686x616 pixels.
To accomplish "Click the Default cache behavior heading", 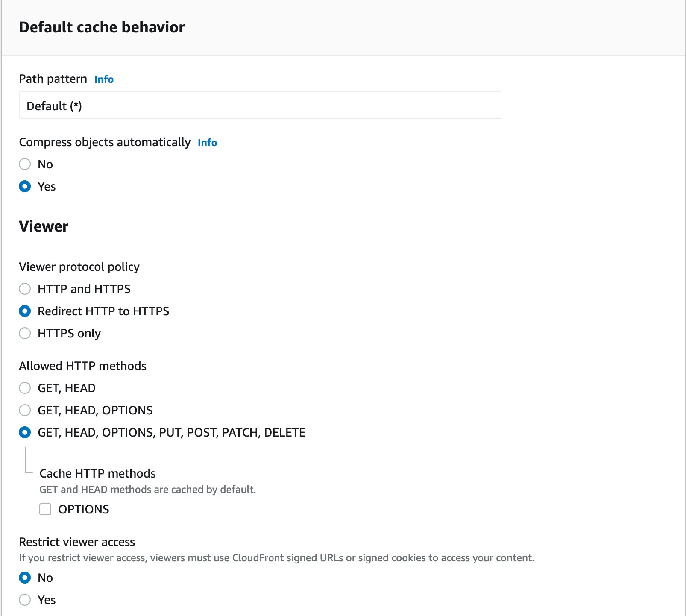I will click(x=102, y=27).
